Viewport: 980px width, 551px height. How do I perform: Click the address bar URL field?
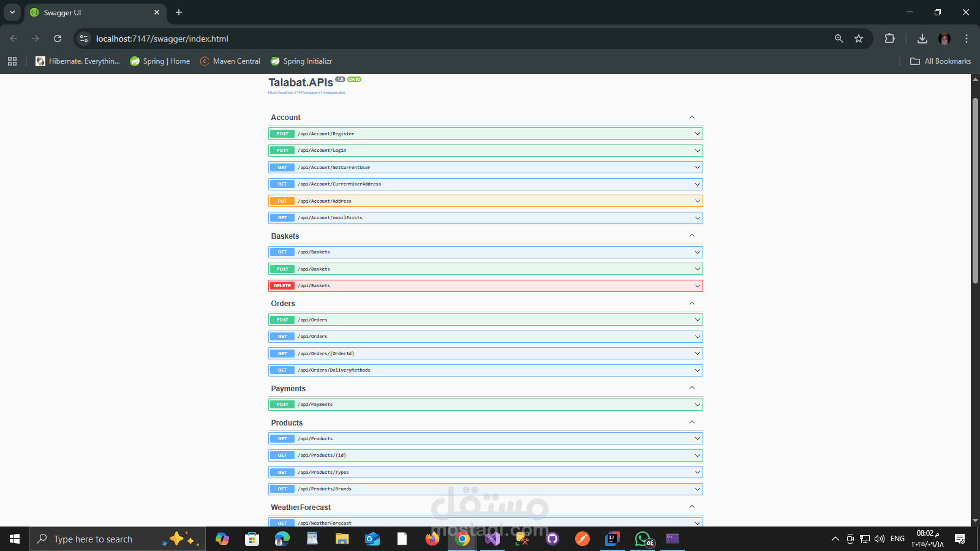(x=459, y=39)
